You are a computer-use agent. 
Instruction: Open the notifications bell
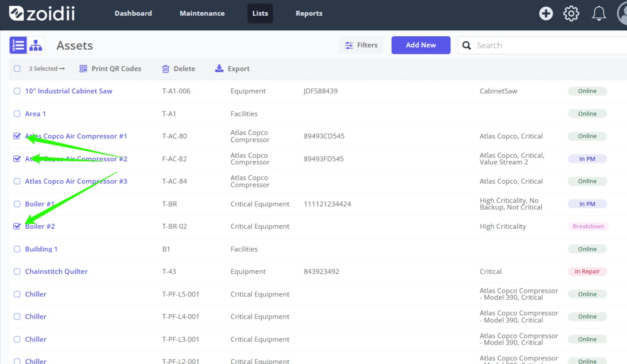(599, 13)
